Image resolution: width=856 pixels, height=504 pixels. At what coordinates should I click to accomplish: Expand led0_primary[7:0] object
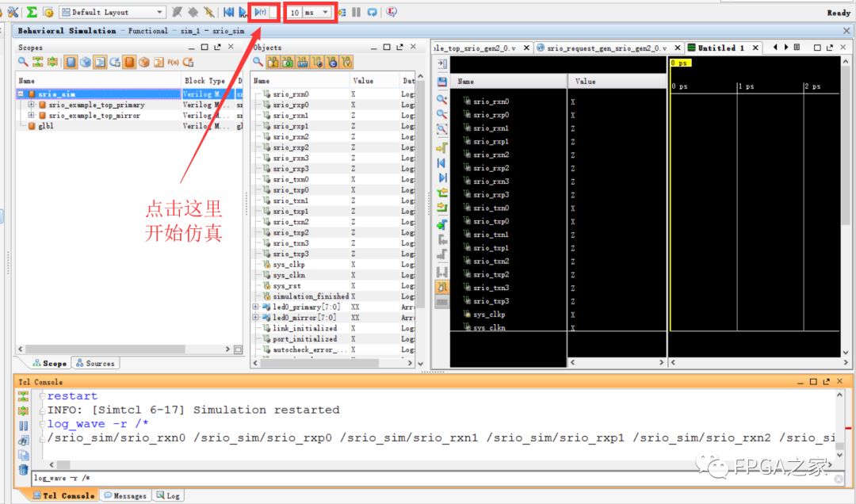(x=255, y=307)
